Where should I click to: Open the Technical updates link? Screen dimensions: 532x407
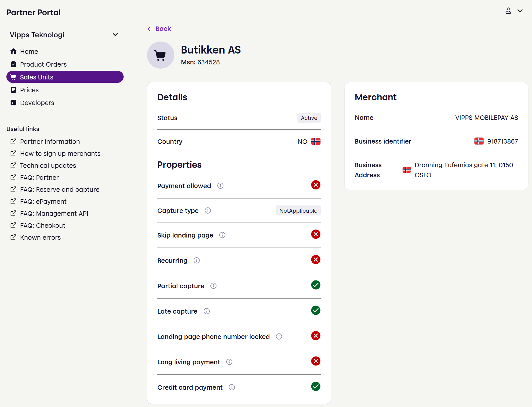(43, 165)
